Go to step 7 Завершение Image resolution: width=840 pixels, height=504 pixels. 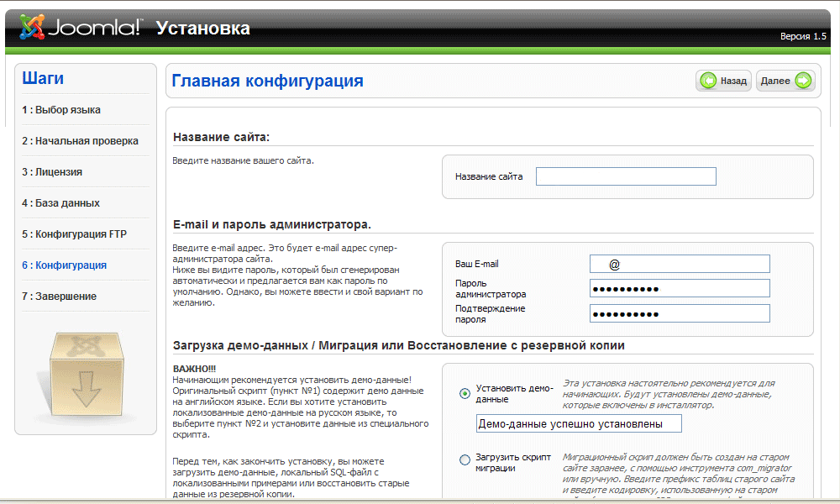59,297
